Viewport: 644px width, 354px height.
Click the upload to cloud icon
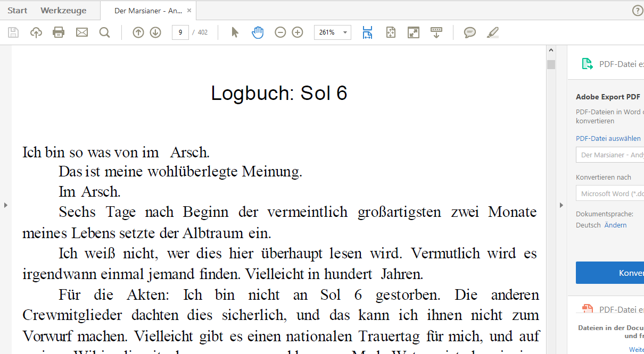[36, 32]
